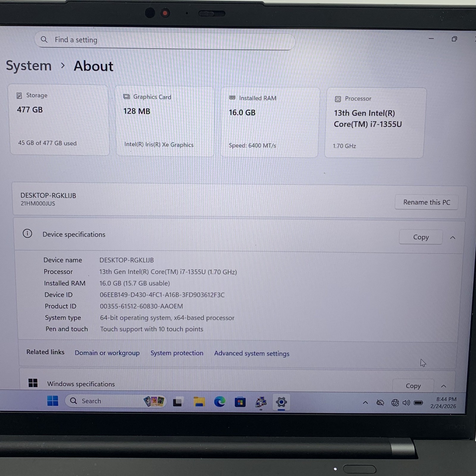Click the Processor chip icon
The height and width of the screenshot is (476, 476).
(x=338, y=99)
